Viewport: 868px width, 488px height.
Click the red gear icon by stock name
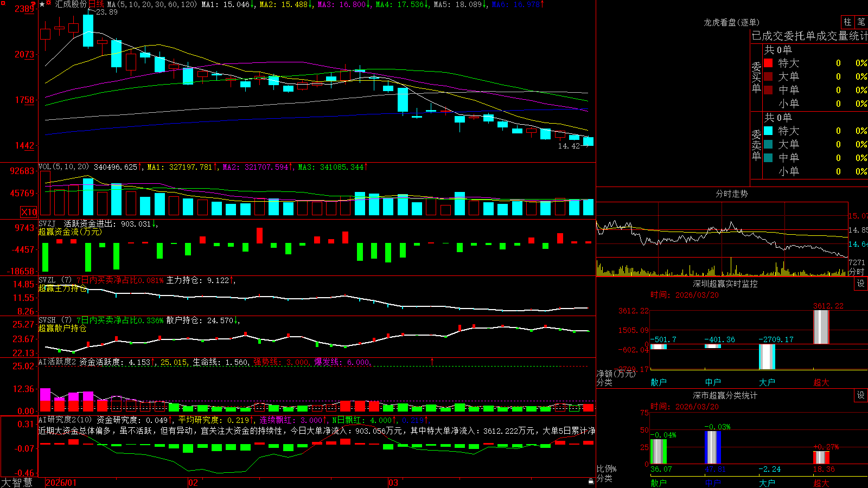click(x=49, y=4)
